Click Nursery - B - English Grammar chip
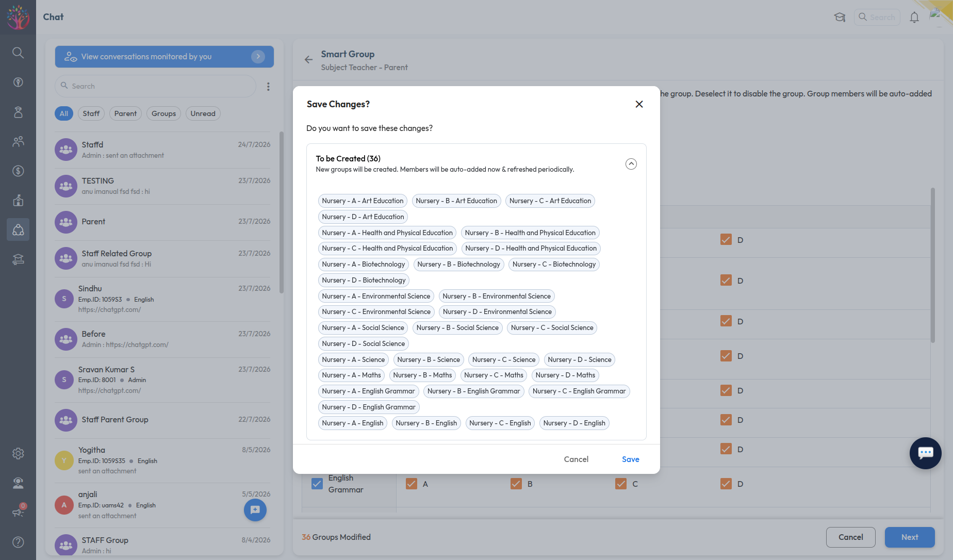This screenshot has height=560, width=953. point(474,391)
